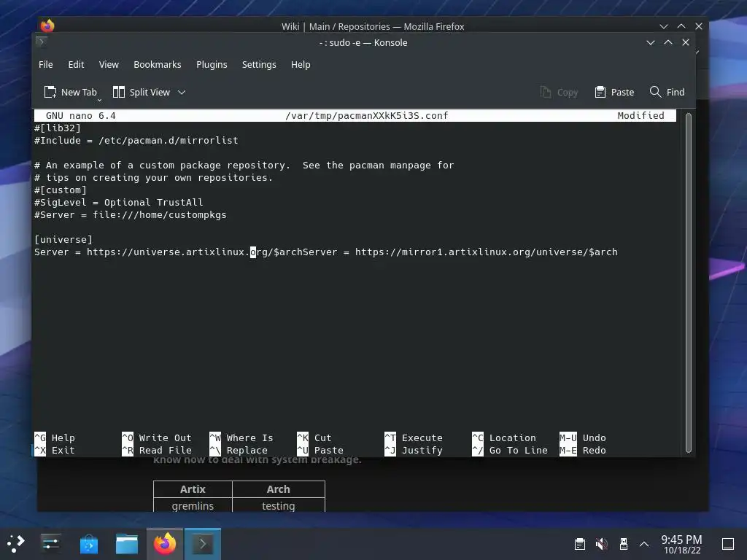This screenshot has height=560, width=747.
Task: Click the Split View toolbar button
Action: [x=142, y=92]
